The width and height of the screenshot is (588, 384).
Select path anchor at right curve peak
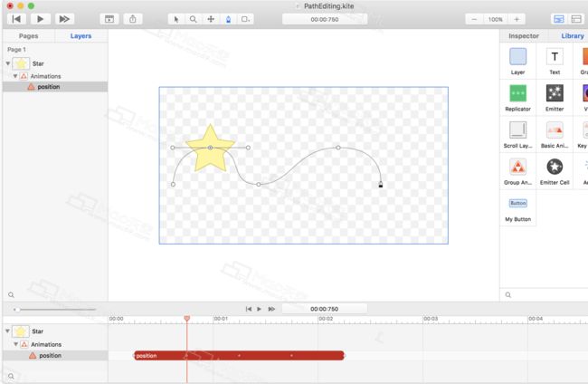[x=338, y=148]
